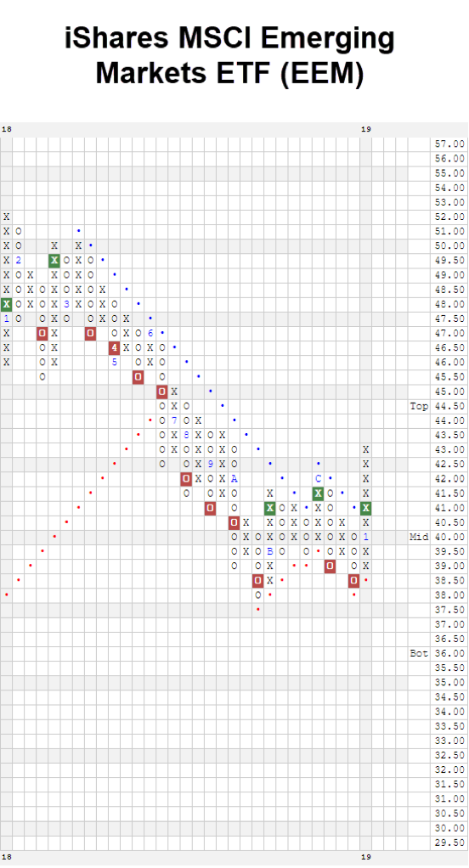Screen dimensions: 469x868
Task: Select the blue month marker 'A' on the 42.00 row
Action: [234, 478]
